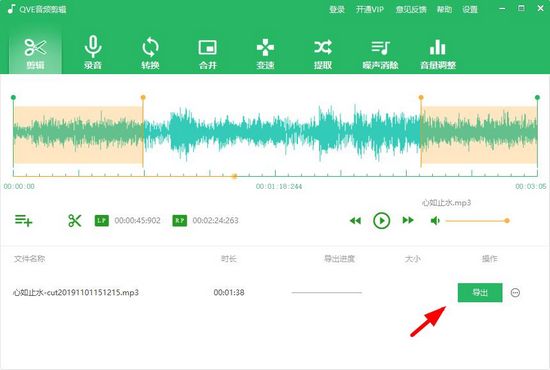This screenshot has height=370, width=550.
Task: Click the LP left point marker button
Action: point(102,221)
